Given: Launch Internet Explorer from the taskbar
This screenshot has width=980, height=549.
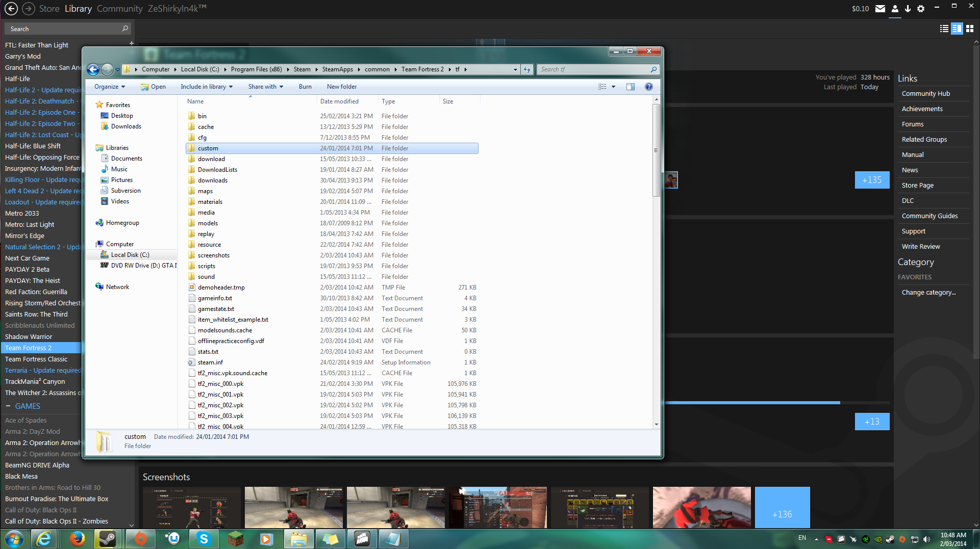Looking at the screenshot, I should (44, 539).
